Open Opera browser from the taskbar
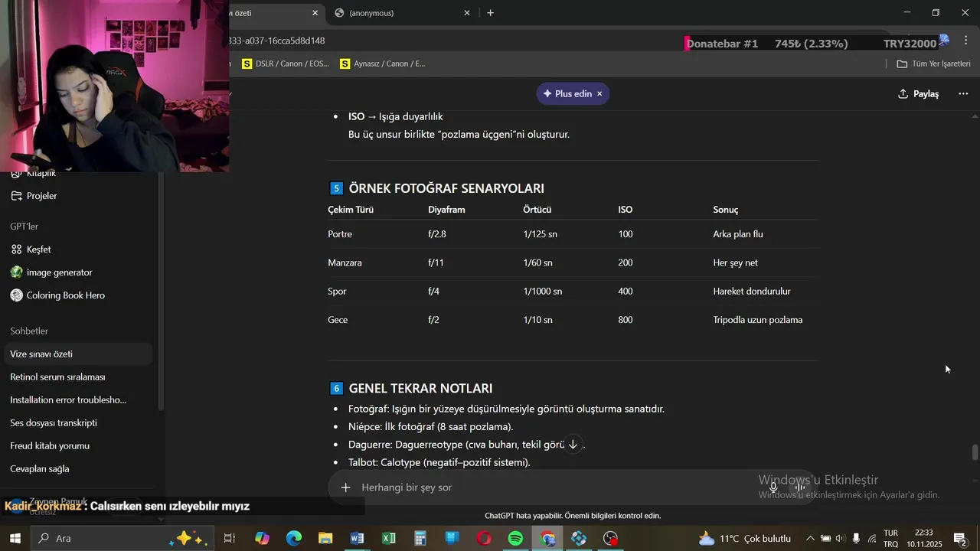This screenshot has height=551, width=980. click(x=484, y=538)
